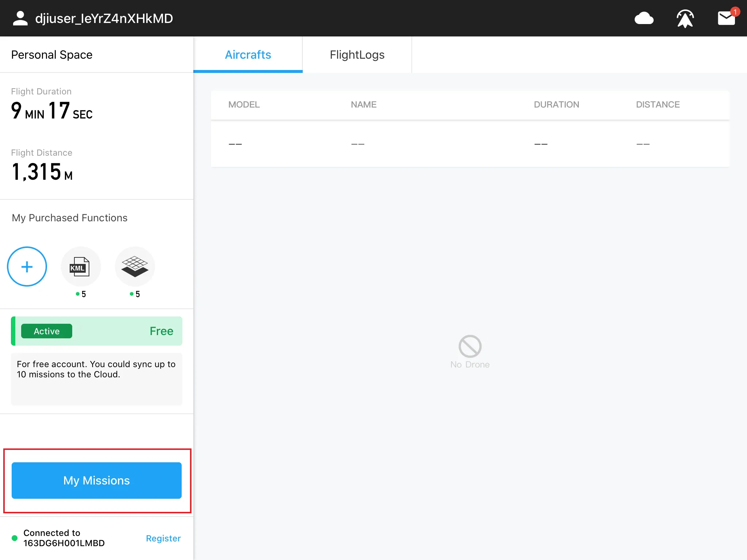The width and height of the screenshot is (747, 560).
Task: Open the FlightLogs tab
Action: 357,55
